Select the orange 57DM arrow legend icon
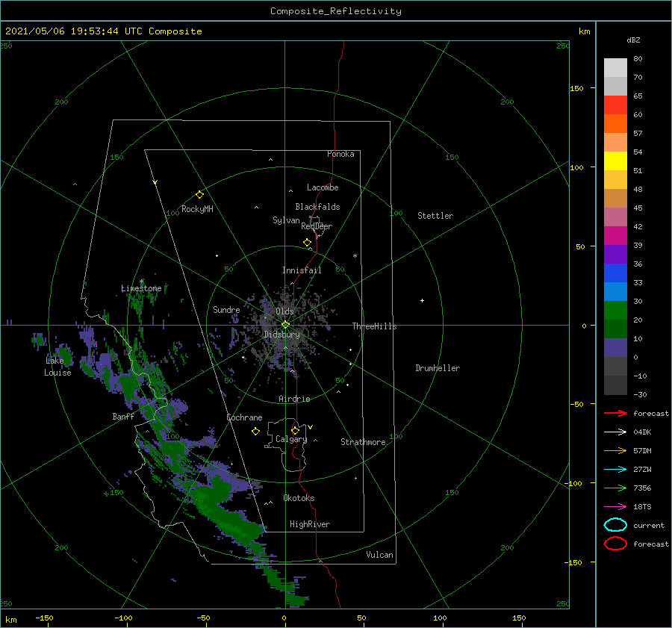 click(x=615, y=450)
